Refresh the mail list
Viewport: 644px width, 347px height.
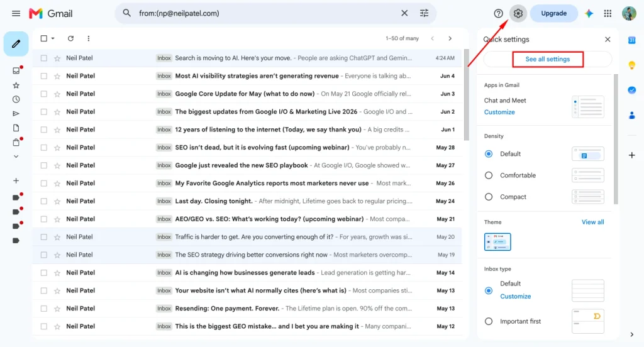pyautogui.click(x=70, y=38)
